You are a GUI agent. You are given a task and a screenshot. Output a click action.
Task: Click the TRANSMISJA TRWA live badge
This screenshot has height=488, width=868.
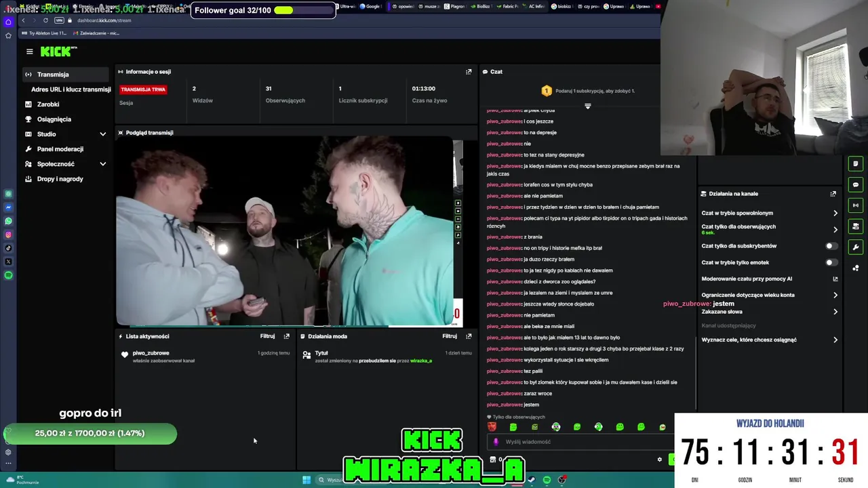pyautogui.click(x=143, y=89)
